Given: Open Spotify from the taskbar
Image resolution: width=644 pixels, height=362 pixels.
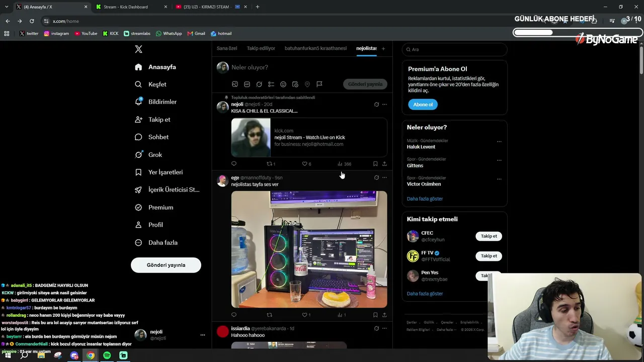Looking at the screenshot, I should [x=107, y=355].
